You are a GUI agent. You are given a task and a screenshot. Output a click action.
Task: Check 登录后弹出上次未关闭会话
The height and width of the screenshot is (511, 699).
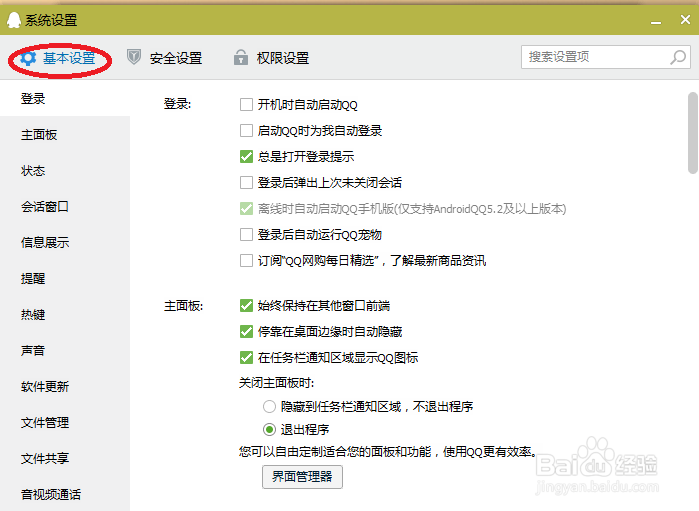point(247,182)
